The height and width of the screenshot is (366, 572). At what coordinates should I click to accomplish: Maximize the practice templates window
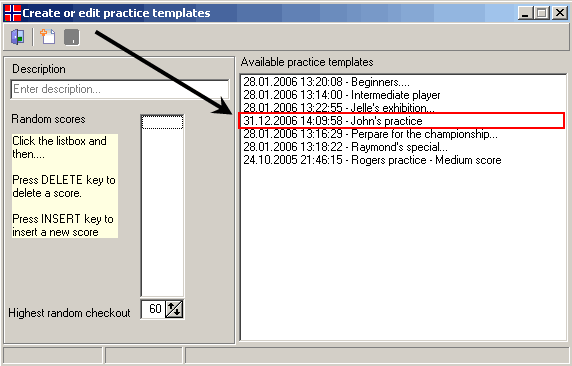pos(542,13)
